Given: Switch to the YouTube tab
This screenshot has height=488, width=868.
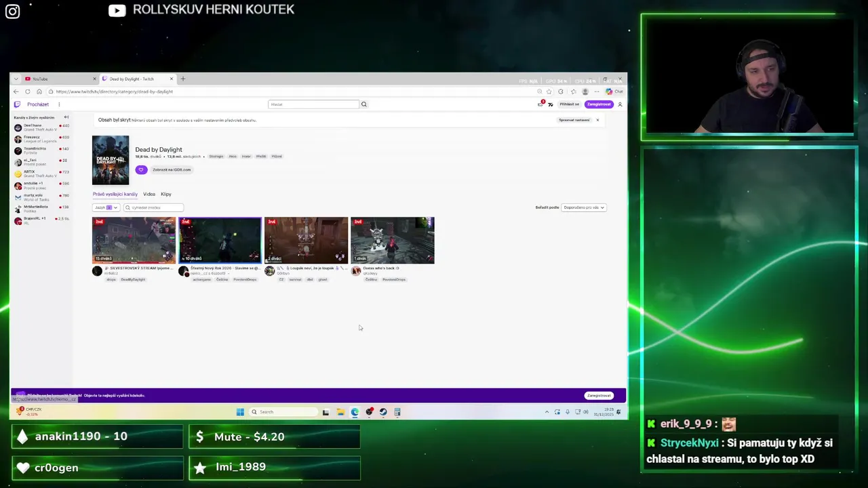Looking at the screenshot, I should 60,79.
